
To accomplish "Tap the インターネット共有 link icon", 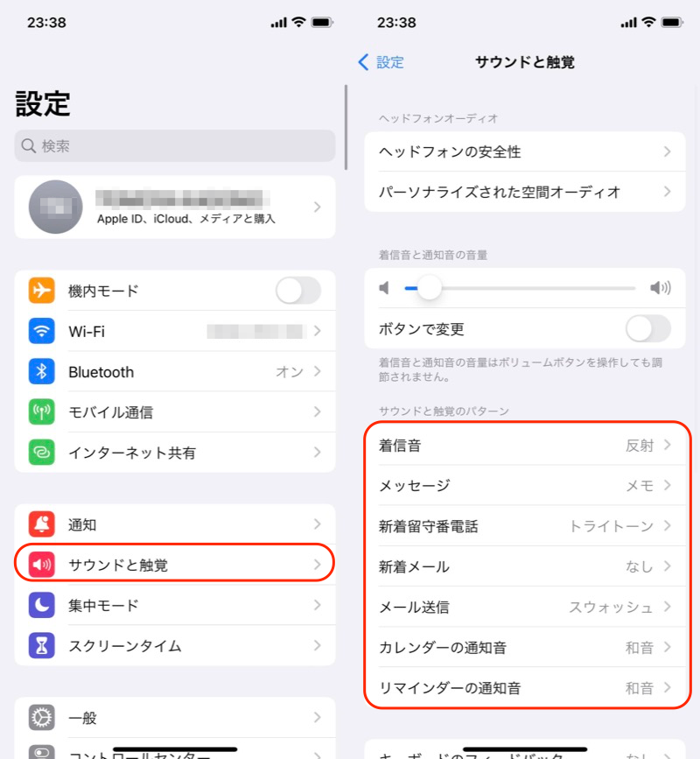I will point(42,452).
